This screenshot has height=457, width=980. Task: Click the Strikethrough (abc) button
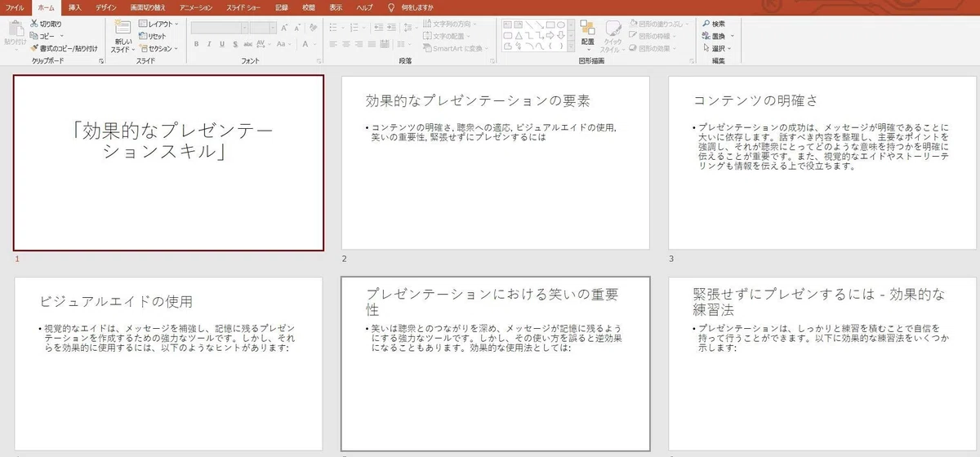click(x=247, y=44)
